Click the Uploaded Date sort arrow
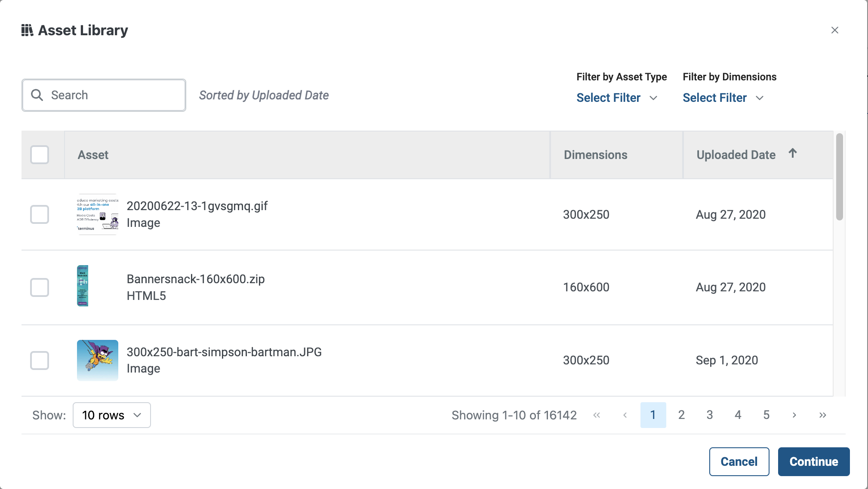Image resolution: width=868 pixels, height=489 pixels. point(793,153)
